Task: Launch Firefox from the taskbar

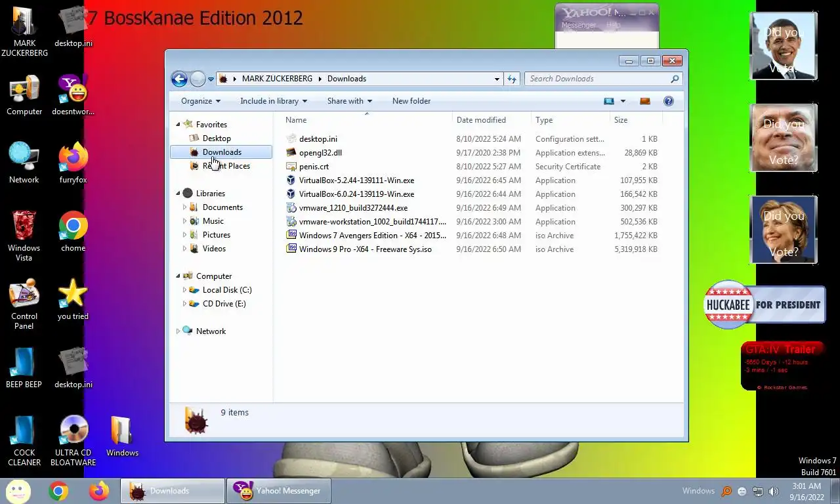Action: click(x=99, y=491)
